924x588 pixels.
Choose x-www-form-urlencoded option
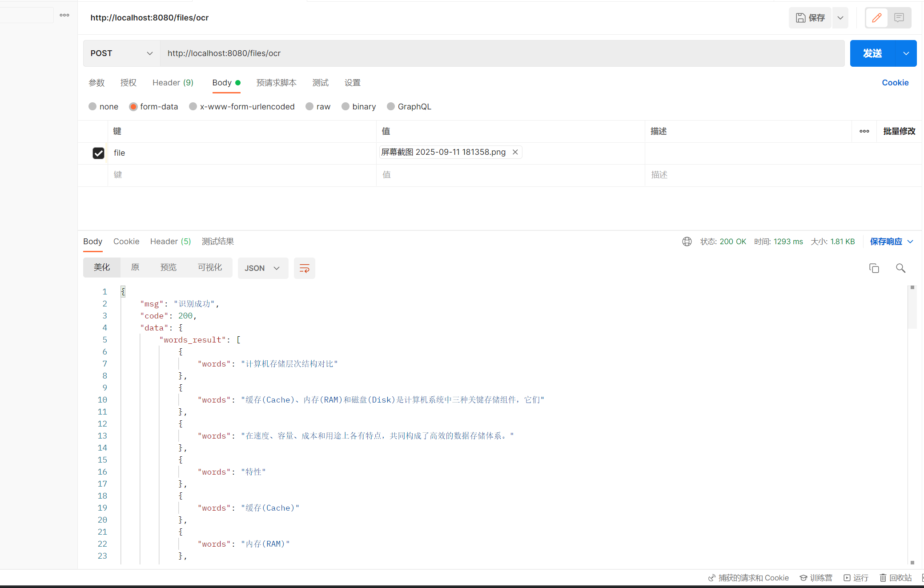pyautogui.click(x=193, y=107)
